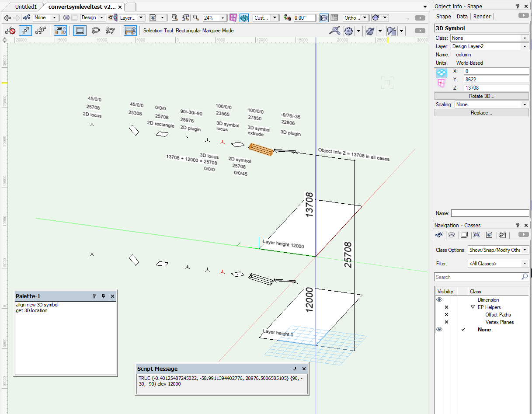Switch to the Render tab in Object Info
Image resolution: width=532 pixels, height=414 pixels.
click(482, 16)
